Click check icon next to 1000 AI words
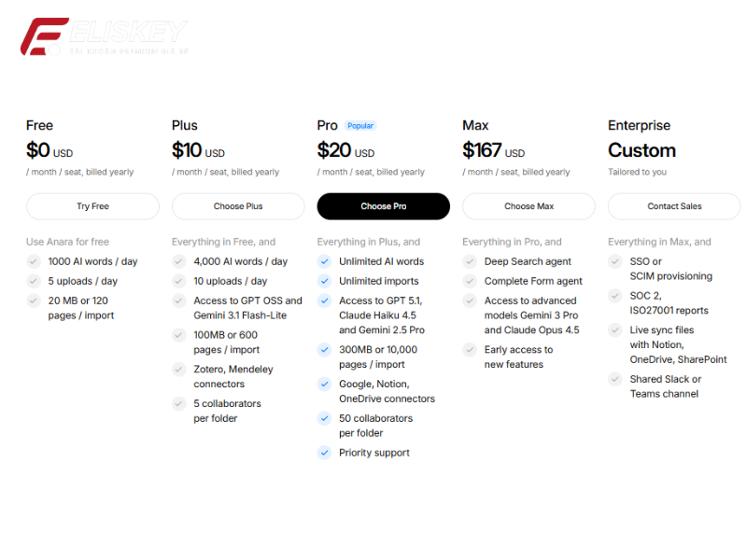 click(34, 261)
